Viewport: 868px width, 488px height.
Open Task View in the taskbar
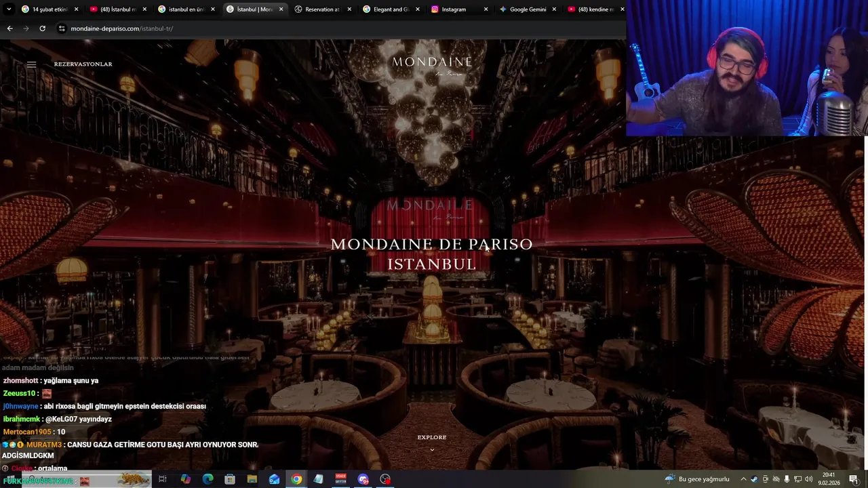click(x=163, y=479)
